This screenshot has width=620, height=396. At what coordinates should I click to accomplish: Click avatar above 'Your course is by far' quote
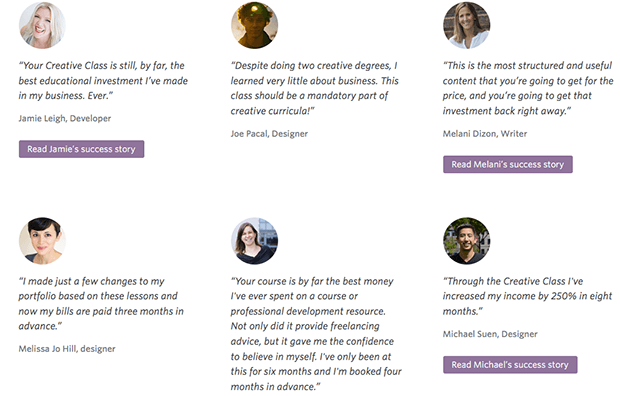tap(254, 241)
